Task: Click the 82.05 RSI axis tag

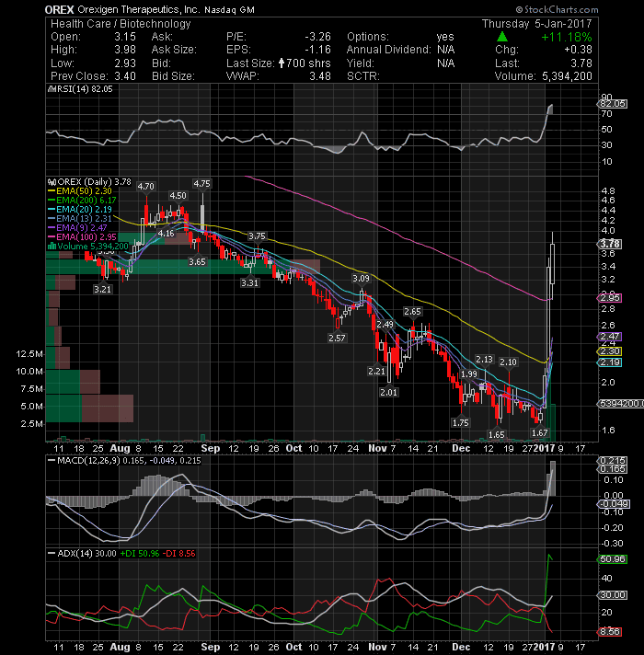Action: point(612,104)
